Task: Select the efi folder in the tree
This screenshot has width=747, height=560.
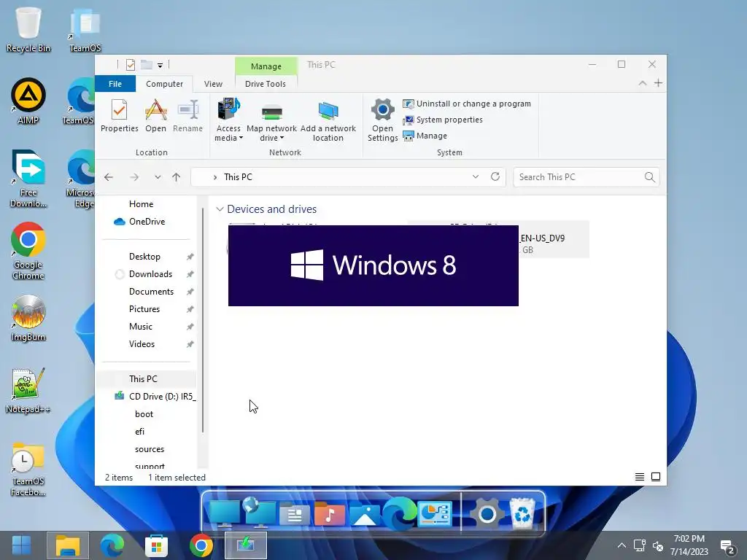Action: [139, 432]
